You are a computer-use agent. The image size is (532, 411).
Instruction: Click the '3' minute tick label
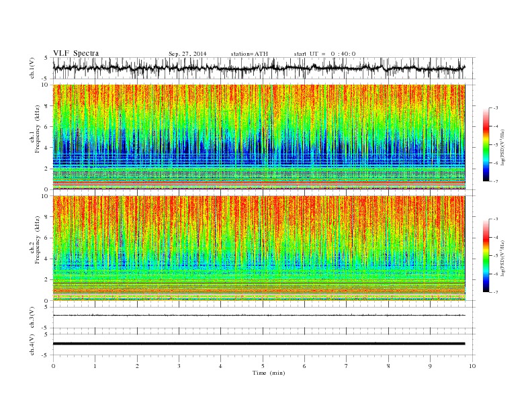[179, 366]
